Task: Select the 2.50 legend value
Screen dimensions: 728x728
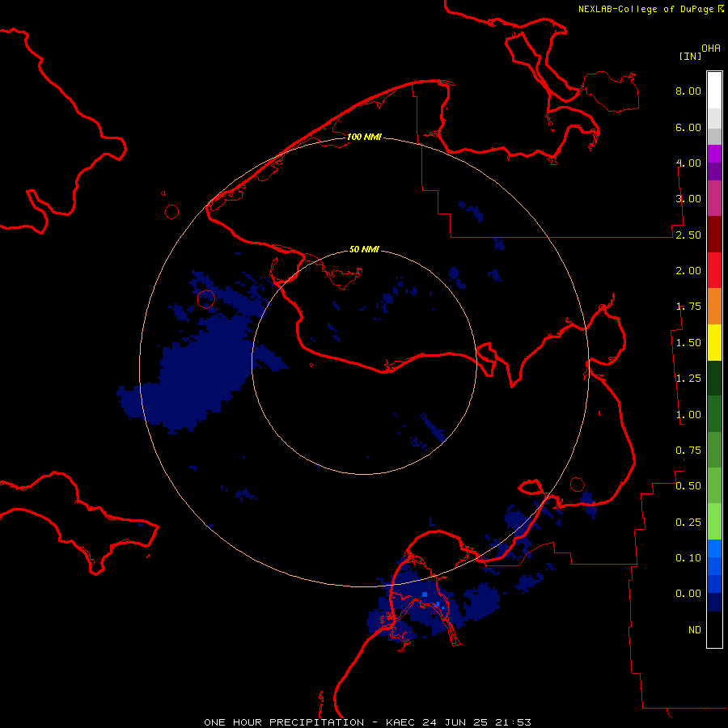Action: point(688,235)
